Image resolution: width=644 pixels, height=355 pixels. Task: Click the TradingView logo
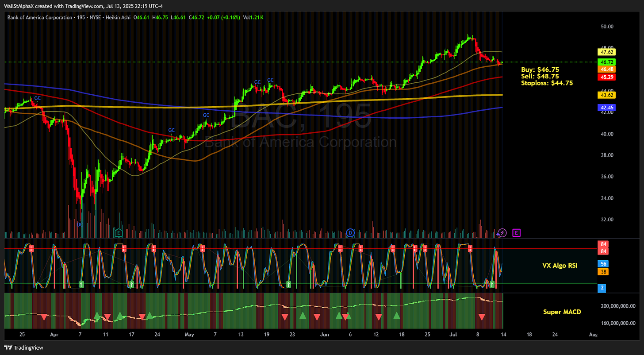pos(24,347)
